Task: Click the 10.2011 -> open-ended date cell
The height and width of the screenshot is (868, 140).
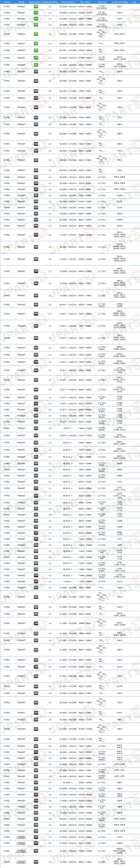Action: point(68,429)
